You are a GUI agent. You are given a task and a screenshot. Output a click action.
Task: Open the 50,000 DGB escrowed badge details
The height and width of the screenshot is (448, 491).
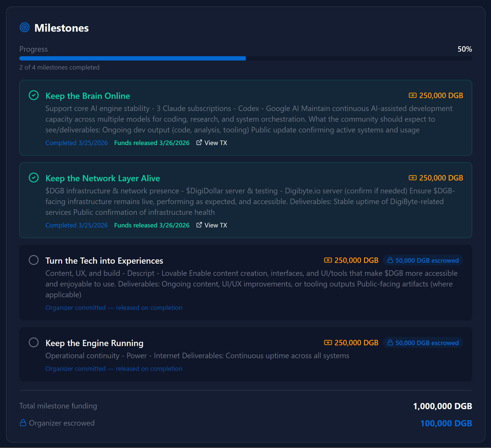[x=423, y=260]
